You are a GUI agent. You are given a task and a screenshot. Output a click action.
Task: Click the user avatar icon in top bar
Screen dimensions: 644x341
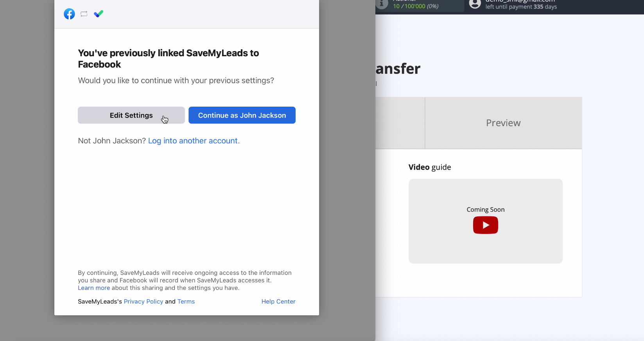(x=475, y=4)
